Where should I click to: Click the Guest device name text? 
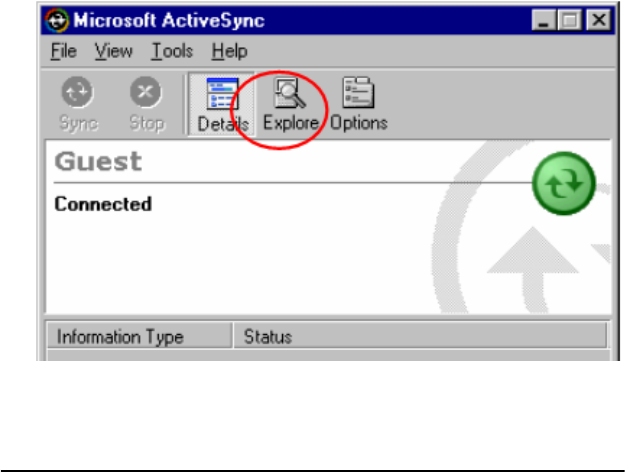coord(98,161)
